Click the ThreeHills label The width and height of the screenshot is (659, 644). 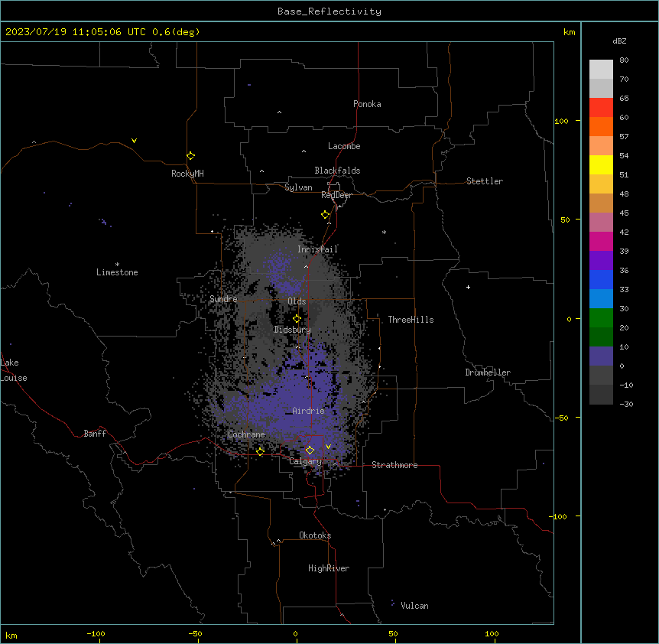pyautogui.click(x=411, y=320)
